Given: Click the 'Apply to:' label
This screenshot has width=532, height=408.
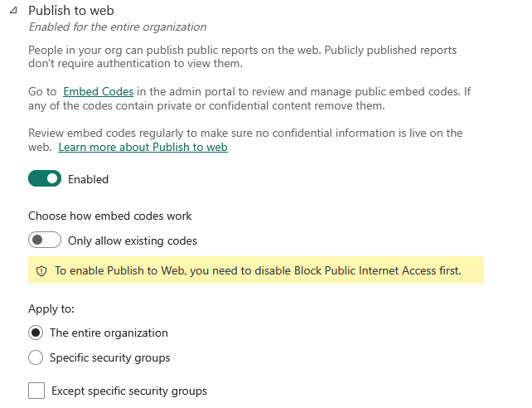Looking at the screenshot, I should tap(51, 308).
